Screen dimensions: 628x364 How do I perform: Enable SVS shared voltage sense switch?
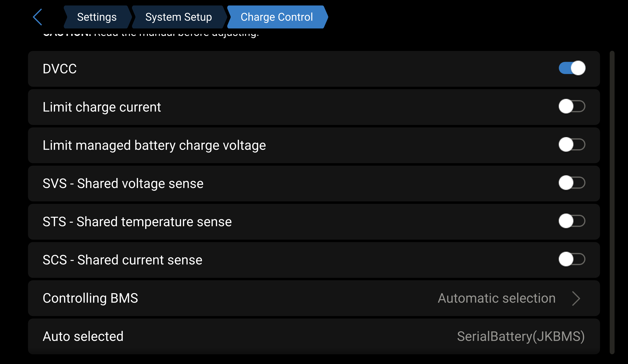pyautogui.click(x=572, y=183)
